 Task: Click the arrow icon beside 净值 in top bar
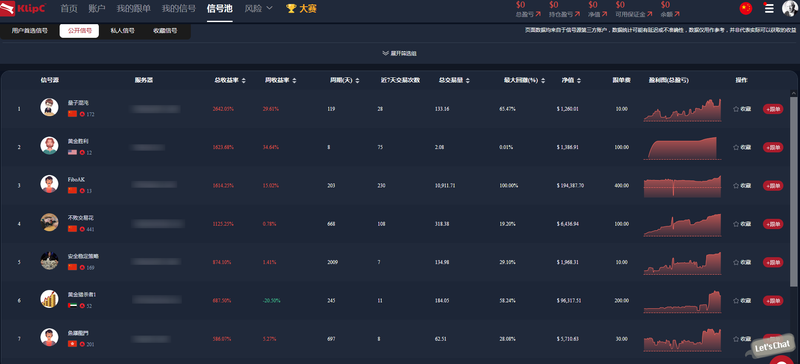(x=605, y=14)
